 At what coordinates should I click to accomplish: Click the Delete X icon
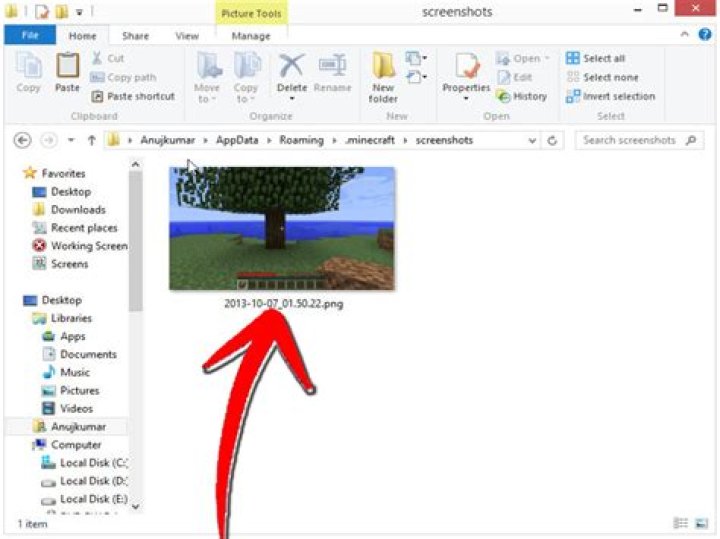tap(292, 65)
